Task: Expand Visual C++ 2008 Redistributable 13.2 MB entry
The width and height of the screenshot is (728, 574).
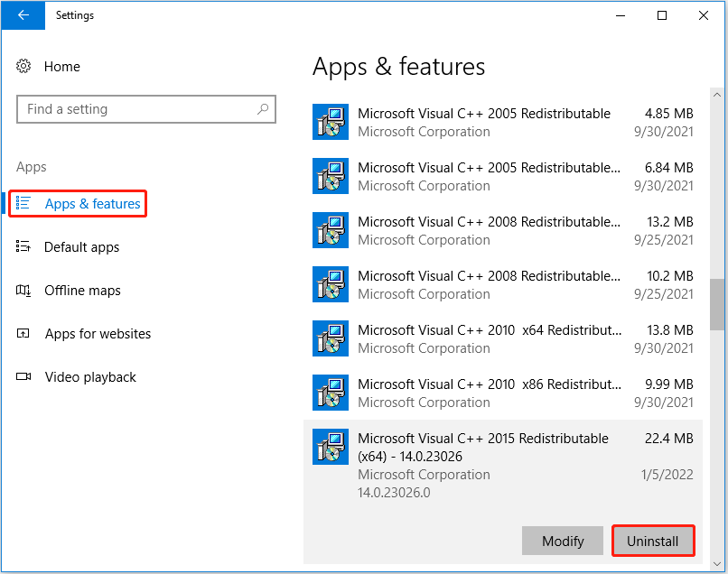Action: click(503, 231)
